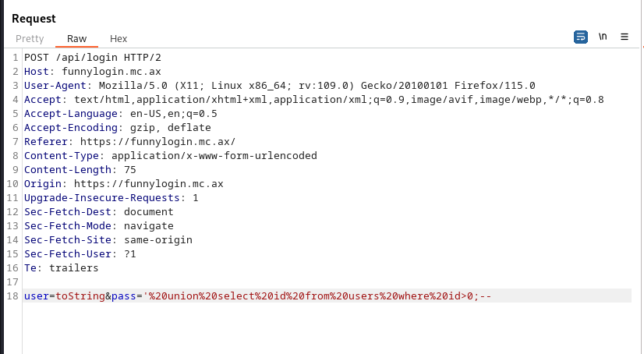The width and height of the screenshot is (644, 354).
Task: Open the Hex tab
Action: coord(119,38)
